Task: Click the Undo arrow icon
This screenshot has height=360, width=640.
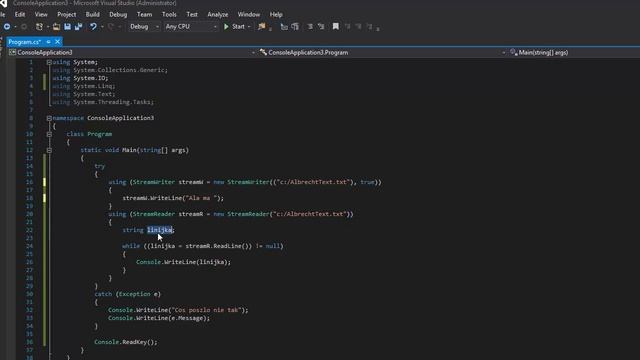Action: tap(93, 27)
